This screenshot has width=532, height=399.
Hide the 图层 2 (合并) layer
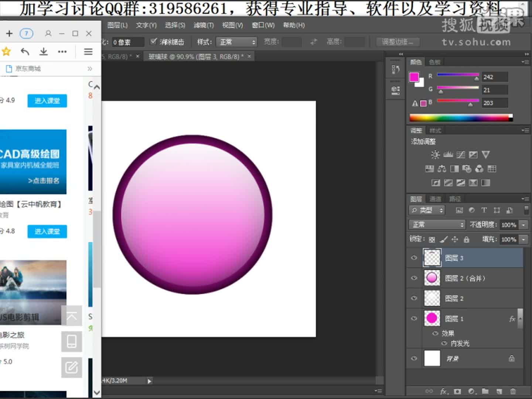point(414,278)
